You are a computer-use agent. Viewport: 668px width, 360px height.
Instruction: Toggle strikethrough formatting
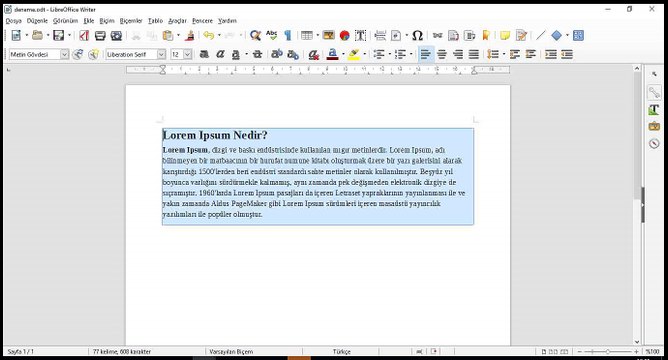[257, 54]
